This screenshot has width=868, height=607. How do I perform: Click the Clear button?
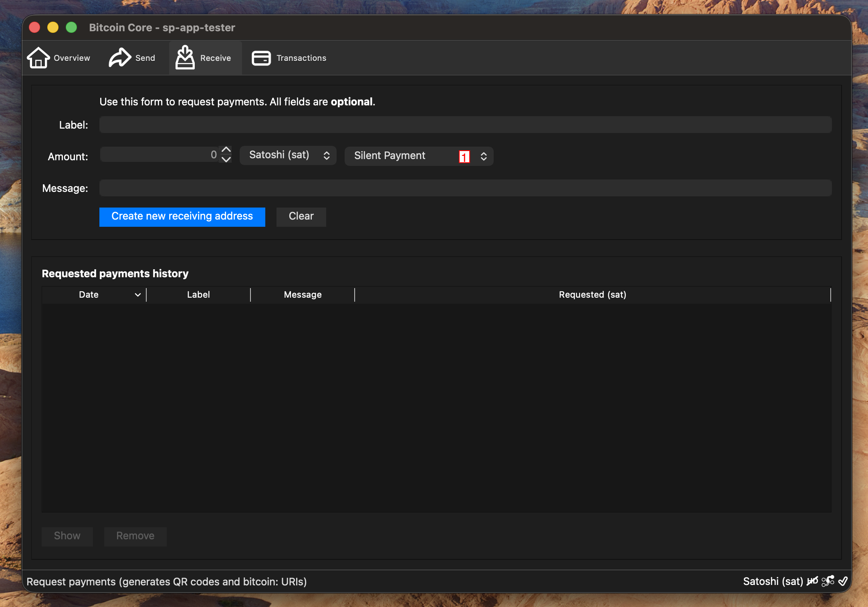[301, 216]
